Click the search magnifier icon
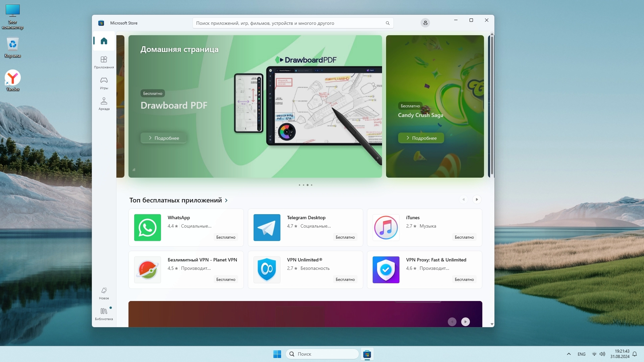The image size is (644, 362). click(387, 23)
